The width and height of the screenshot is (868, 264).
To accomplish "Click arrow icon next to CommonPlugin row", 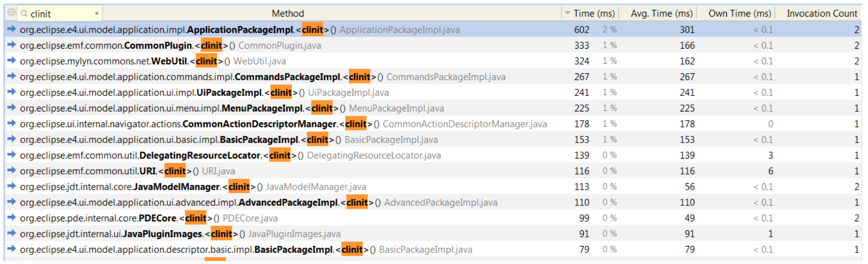I will [12, 45].
